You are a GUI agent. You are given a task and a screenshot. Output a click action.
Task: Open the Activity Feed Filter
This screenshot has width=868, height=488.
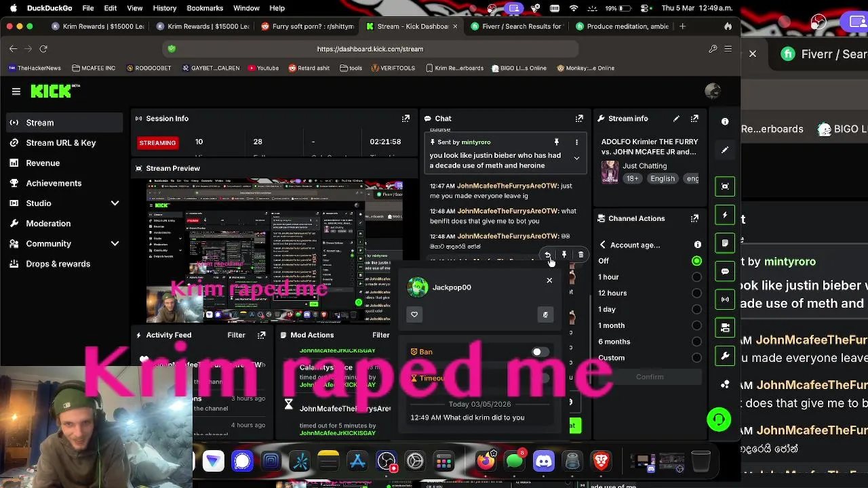tap(236, 335)
